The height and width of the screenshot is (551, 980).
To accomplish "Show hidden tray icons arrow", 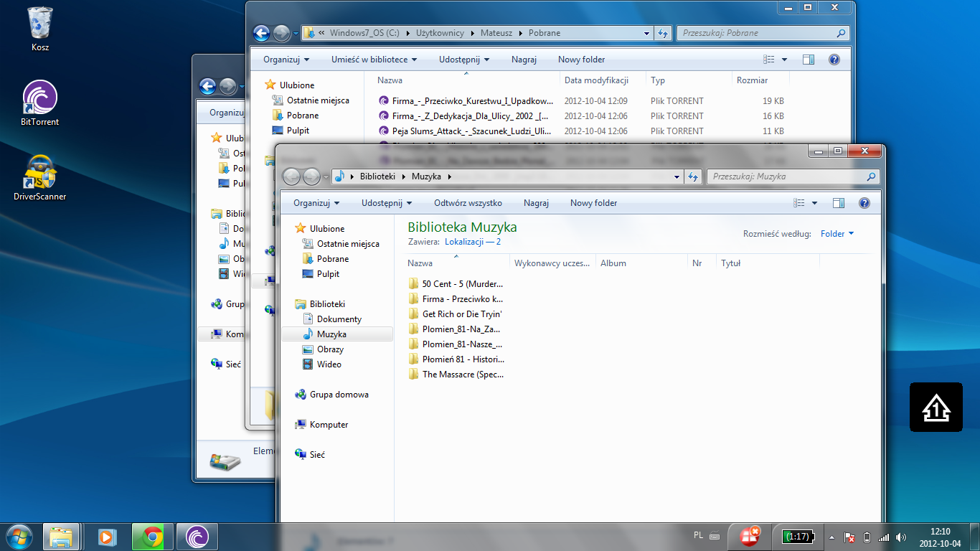I will tap(832, 537).
